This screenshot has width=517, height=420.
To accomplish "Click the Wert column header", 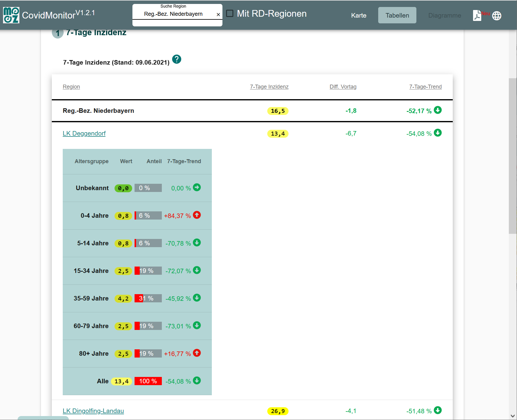I will (126, 161).
